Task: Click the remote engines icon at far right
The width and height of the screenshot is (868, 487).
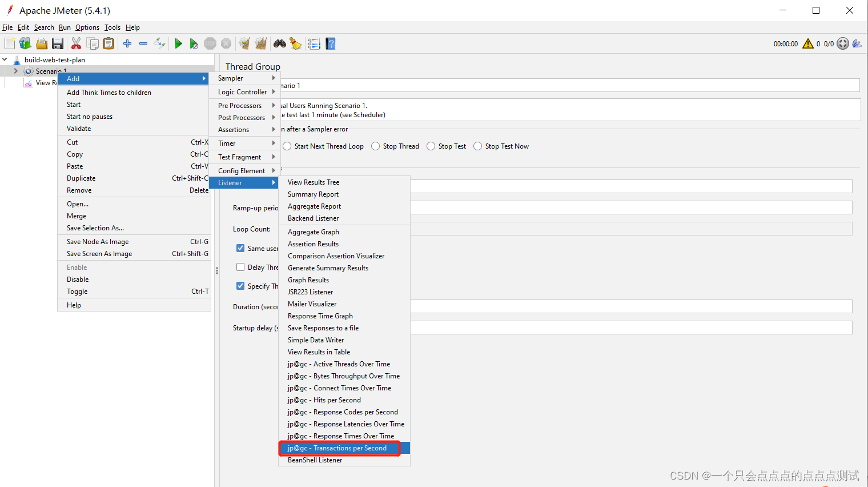Action: (857, 43)
